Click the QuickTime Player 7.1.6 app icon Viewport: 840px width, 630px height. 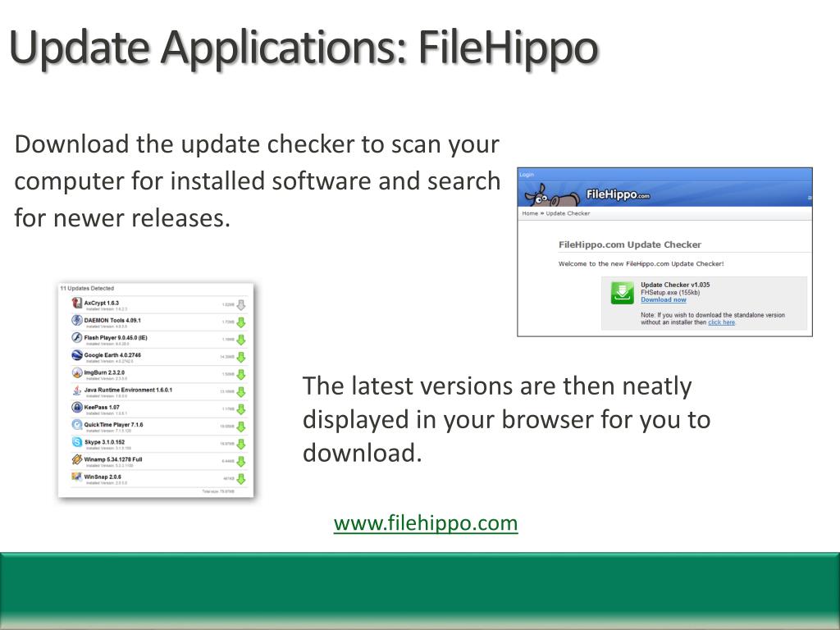tap(76, 425)
